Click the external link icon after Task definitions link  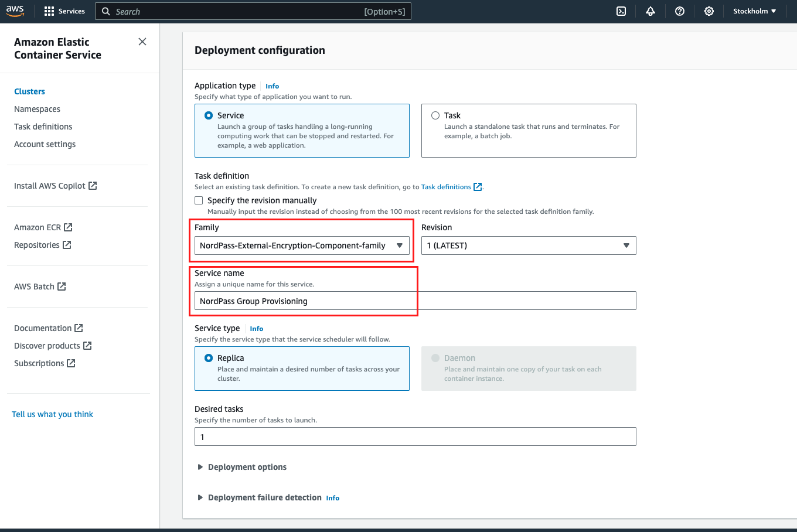(x=478, y=187)
